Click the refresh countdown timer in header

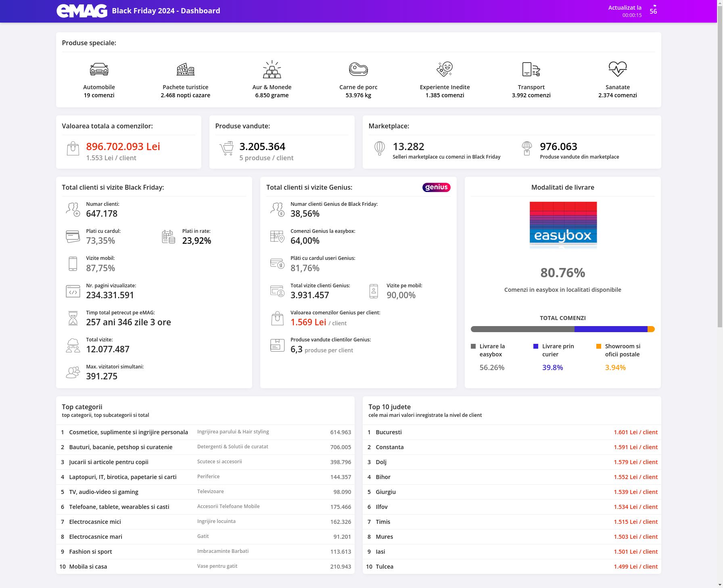[653, 11]
